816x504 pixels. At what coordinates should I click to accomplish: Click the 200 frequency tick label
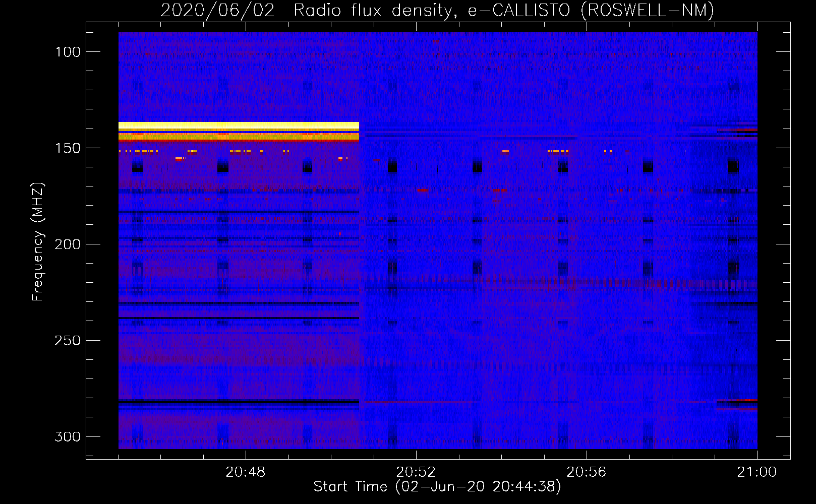pos(68,244)
